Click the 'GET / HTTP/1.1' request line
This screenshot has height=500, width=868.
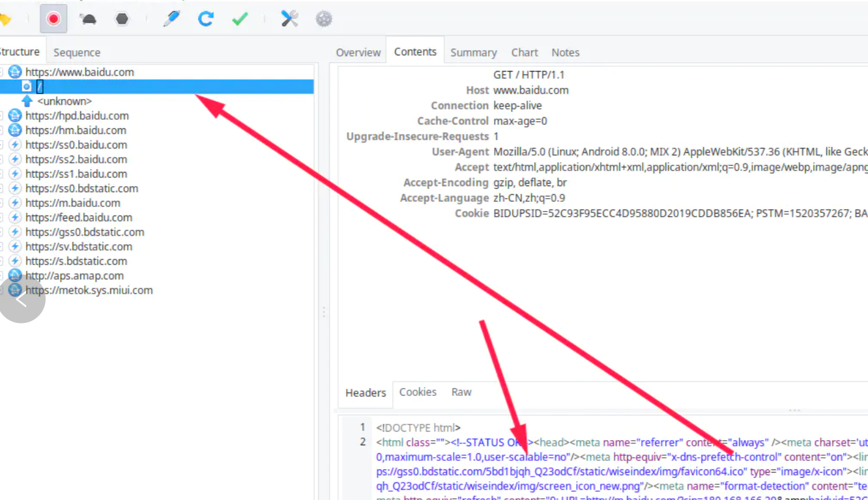[x=530, y=75]
